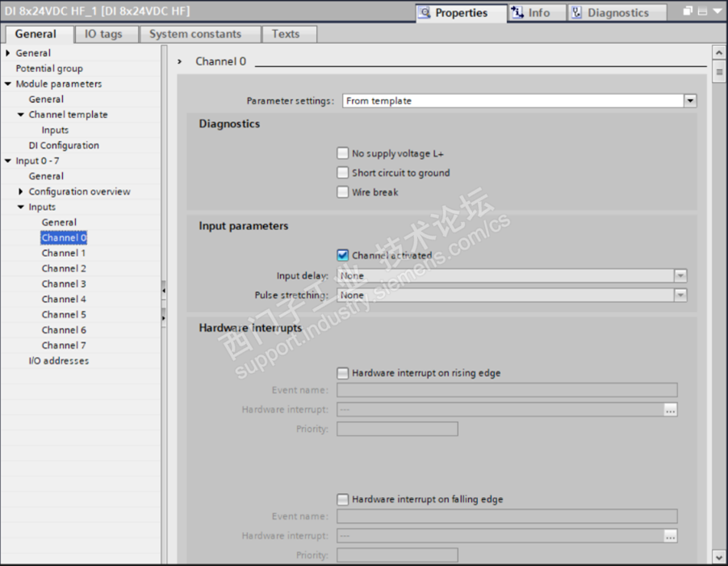Enable No supply voltage L+ diagnostics

(343, 153)
